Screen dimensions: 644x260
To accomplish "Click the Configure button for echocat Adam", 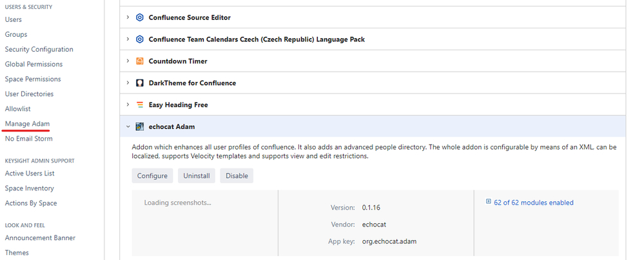I will point(152,175).
